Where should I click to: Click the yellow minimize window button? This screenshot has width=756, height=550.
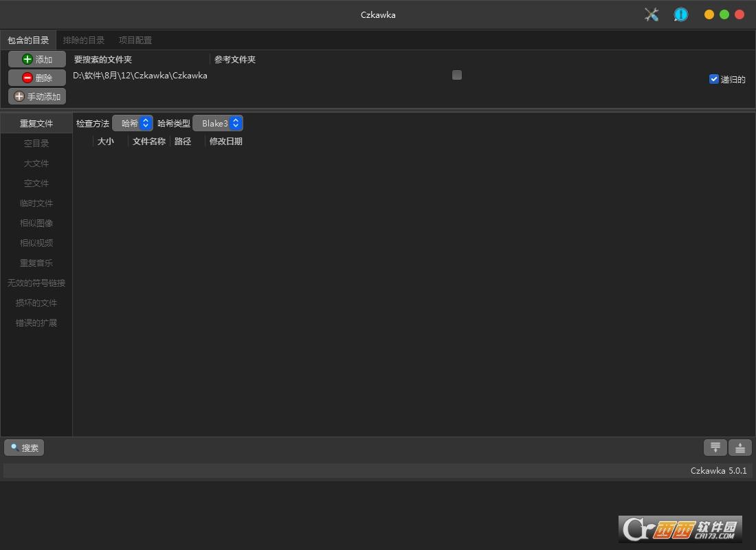tap(709, 14)
